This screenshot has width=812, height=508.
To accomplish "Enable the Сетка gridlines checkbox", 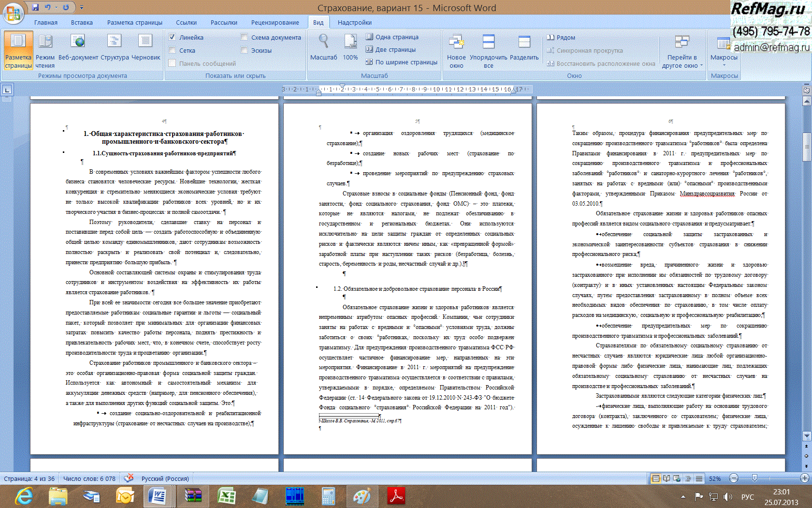I will [172, 50].
